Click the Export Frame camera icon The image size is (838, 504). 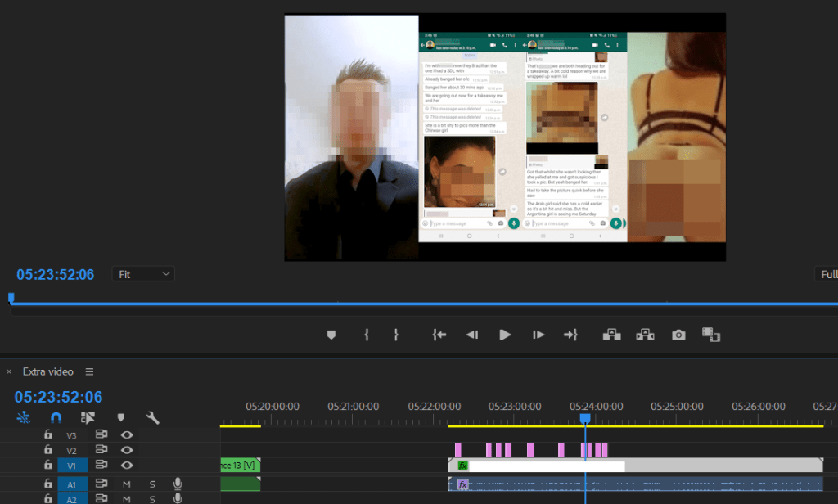tap(678, 335)
